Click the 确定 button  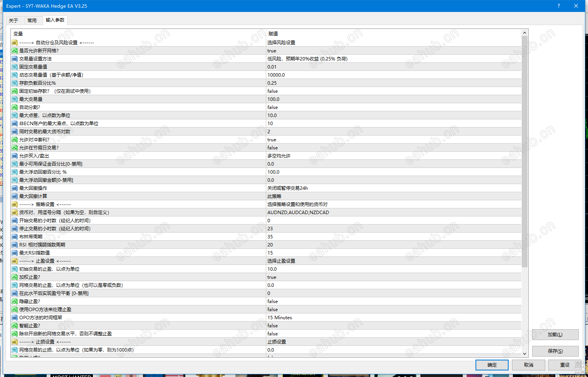tap(492, 365)
